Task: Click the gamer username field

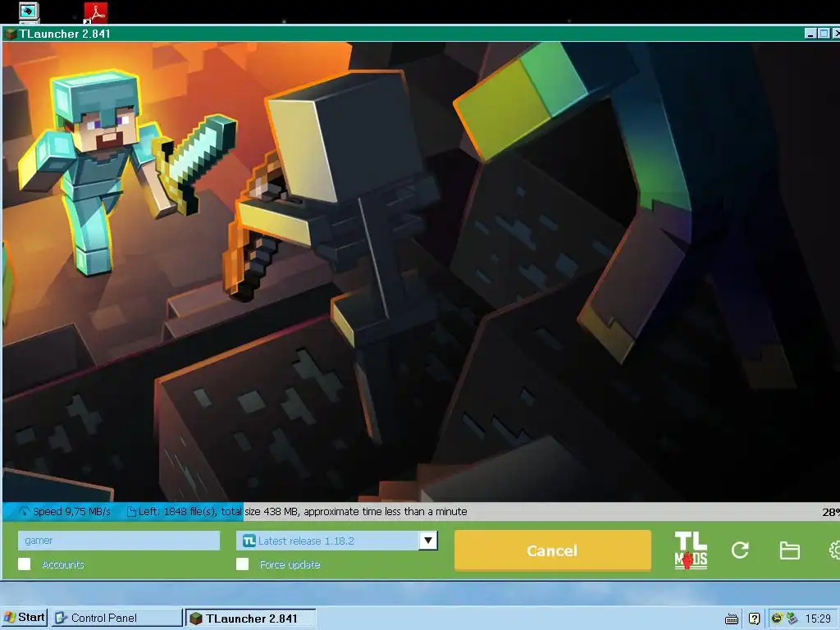Action: pyautogui.click(x=119, y=541)
